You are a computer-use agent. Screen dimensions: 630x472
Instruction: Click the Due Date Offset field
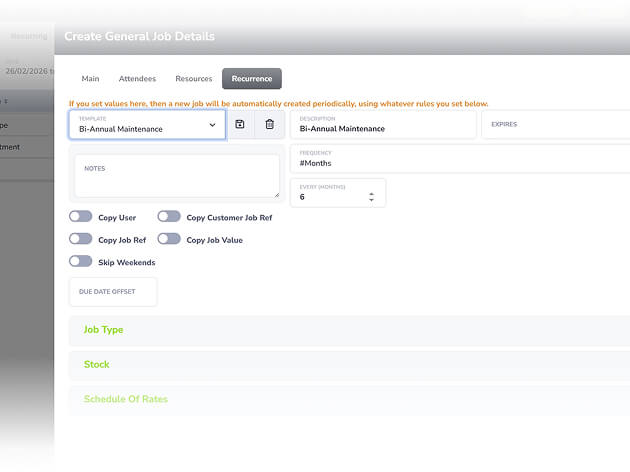[x=113, y=292]
